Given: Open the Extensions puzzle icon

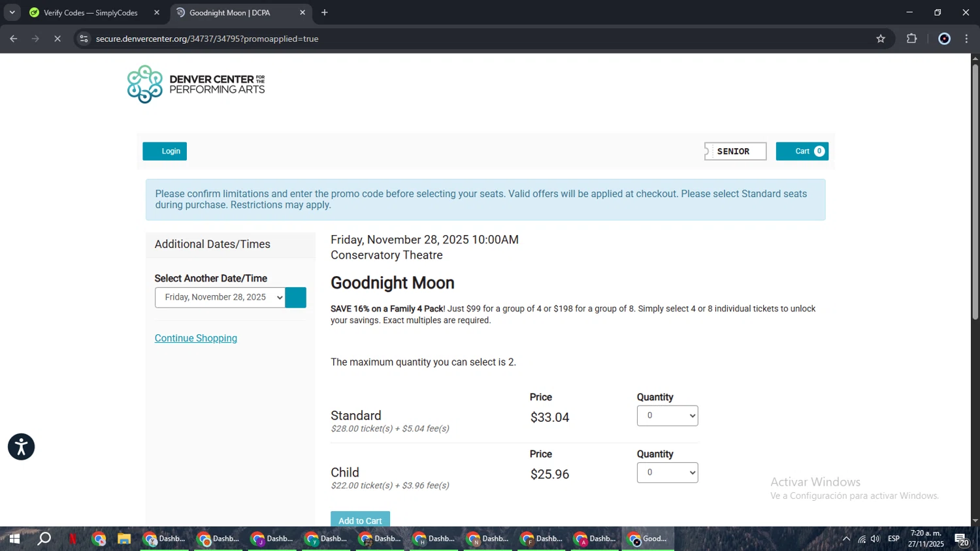Looking at the screenshot, I should click(x=912, y=39).
